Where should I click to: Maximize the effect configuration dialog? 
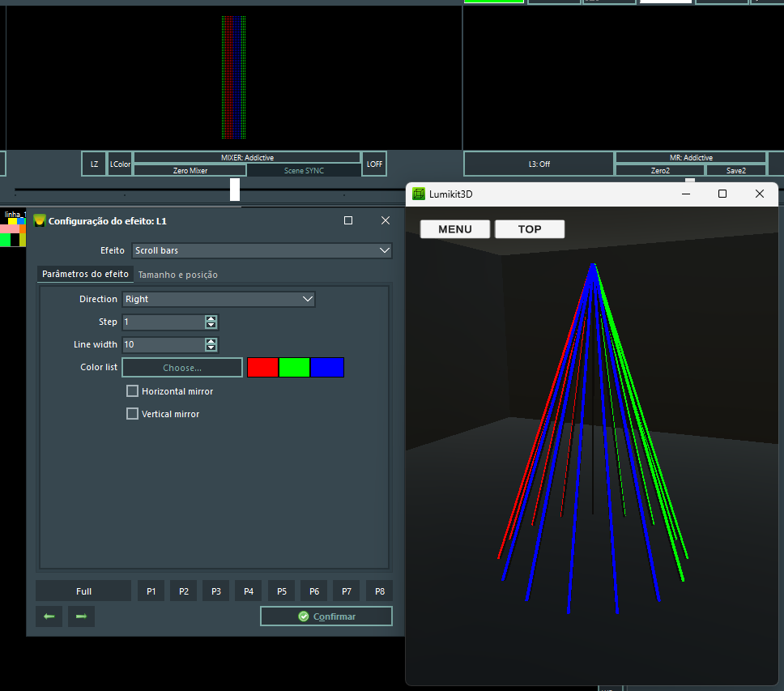(348, 220)
